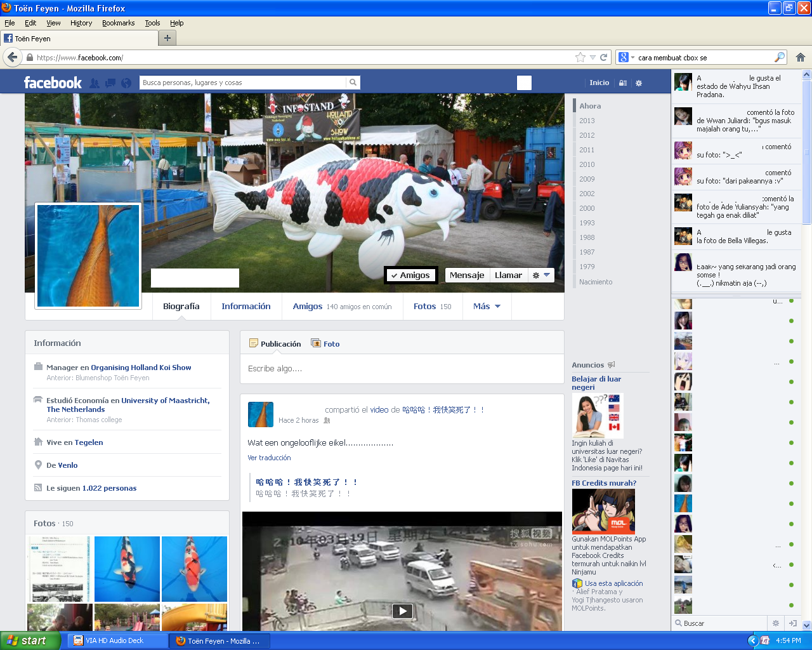812x650 pixels.
Task: Play the shared video
Action: coord(402,611)
